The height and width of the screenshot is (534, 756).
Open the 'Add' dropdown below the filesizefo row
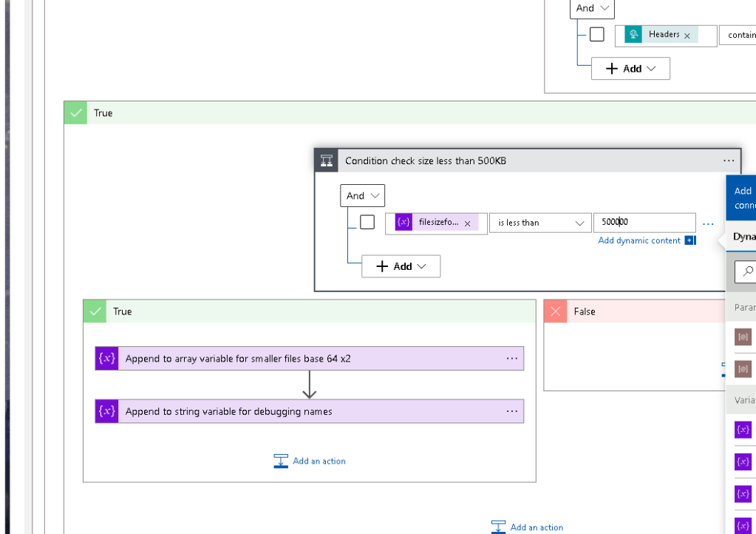pyautogui.click(x=401, y=266)
